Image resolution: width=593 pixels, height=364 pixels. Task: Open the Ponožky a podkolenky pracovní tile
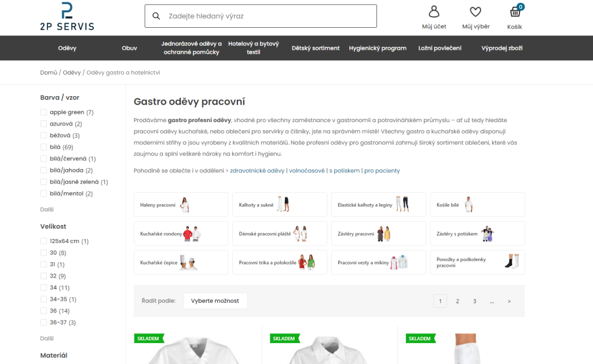[477, 262]
